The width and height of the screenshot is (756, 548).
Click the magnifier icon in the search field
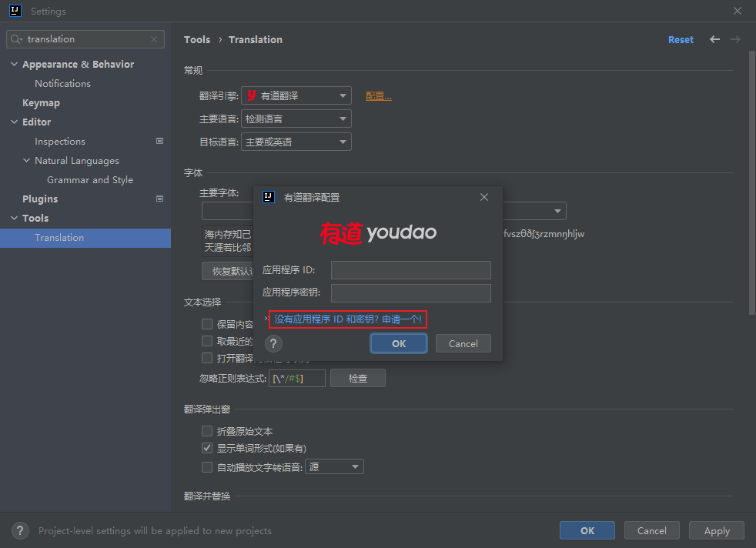tap(16, 39)
